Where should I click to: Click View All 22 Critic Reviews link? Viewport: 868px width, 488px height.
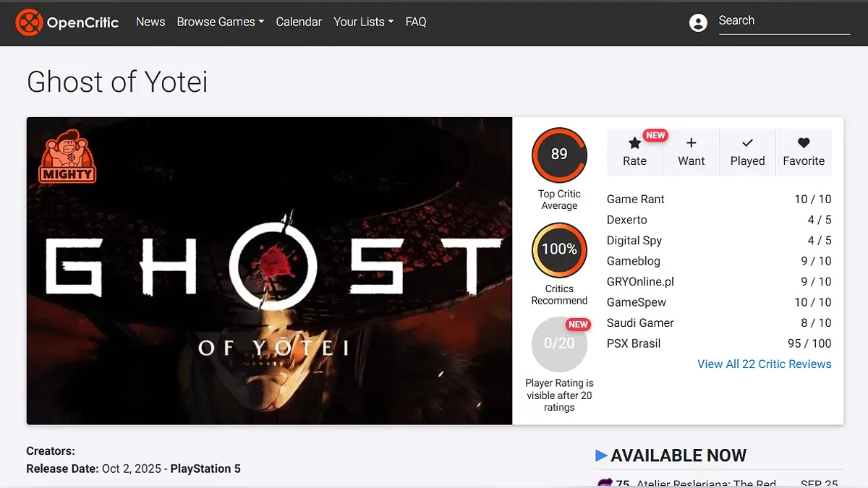[765, 364]
